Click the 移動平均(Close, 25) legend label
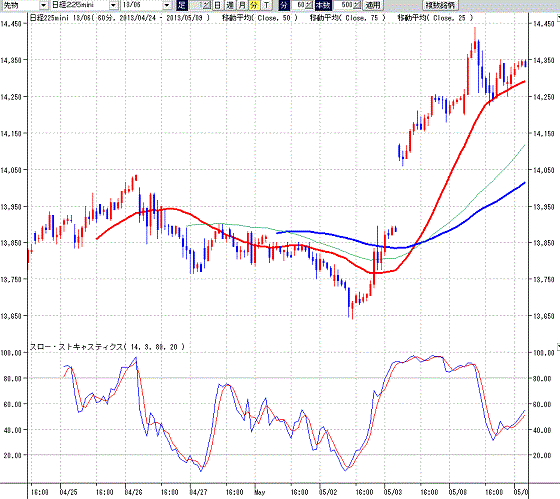This screenshot has width=560, height=499. click(435, 18)
